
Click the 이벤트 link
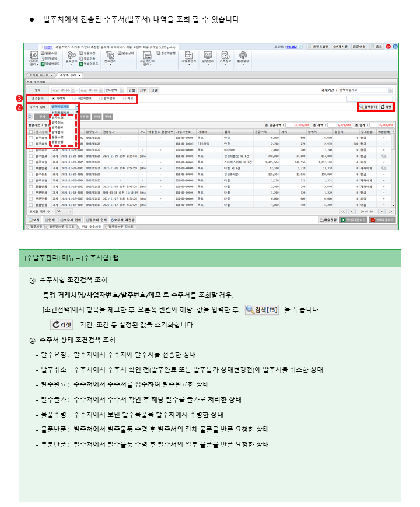(x=48, y=47)
